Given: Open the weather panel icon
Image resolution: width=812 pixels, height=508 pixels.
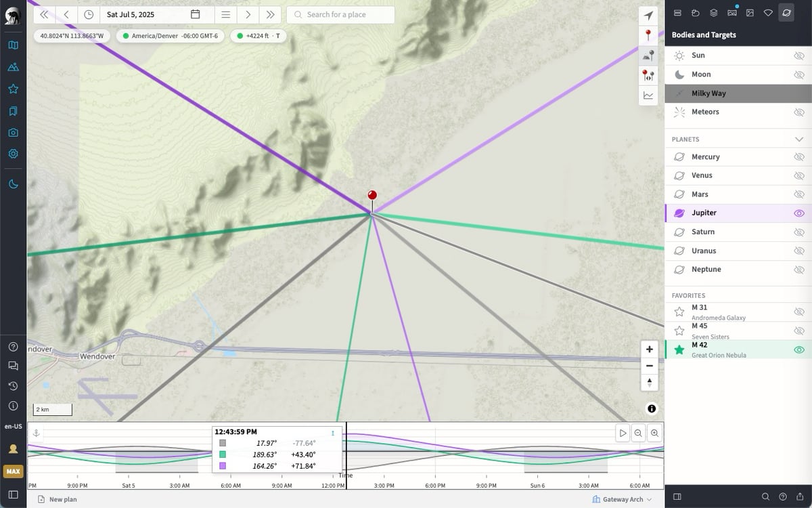Looking at the screenshot, I should [695, 13].
